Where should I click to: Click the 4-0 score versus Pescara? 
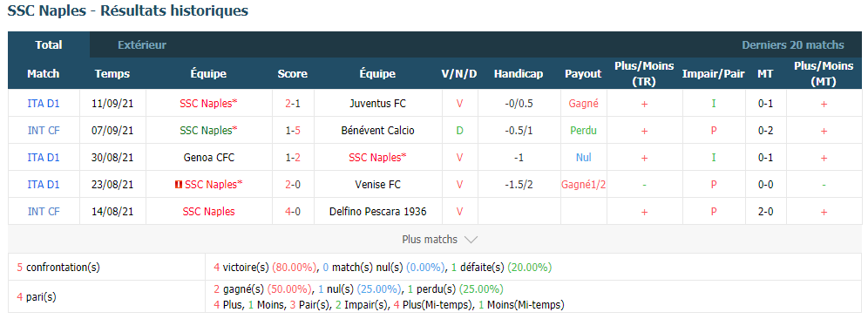point(292,212)
